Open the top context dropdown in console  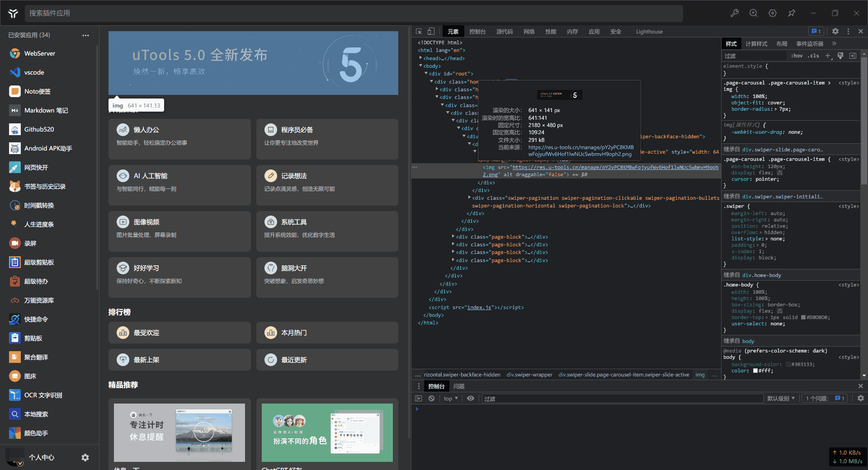451,398
